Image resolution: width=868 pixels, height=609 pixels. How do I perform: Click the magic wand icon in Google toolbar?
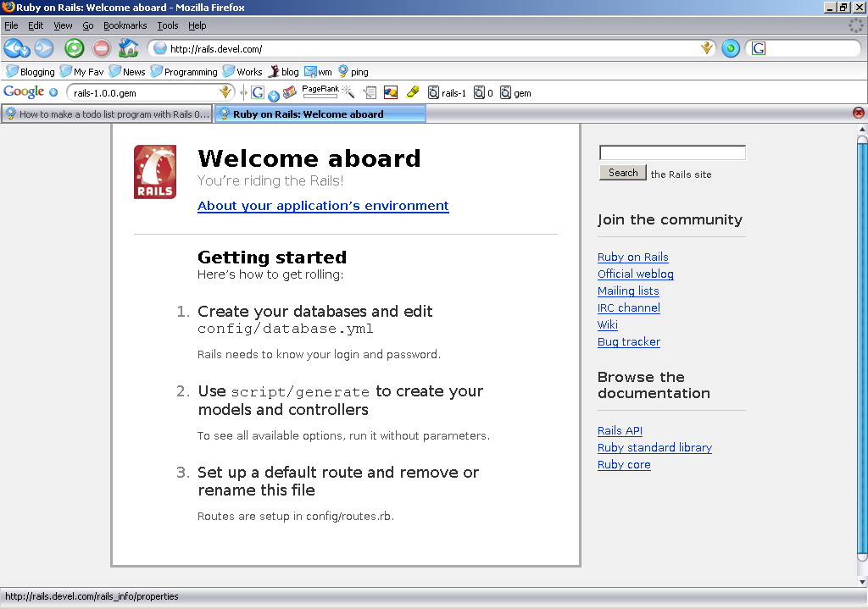348,91
